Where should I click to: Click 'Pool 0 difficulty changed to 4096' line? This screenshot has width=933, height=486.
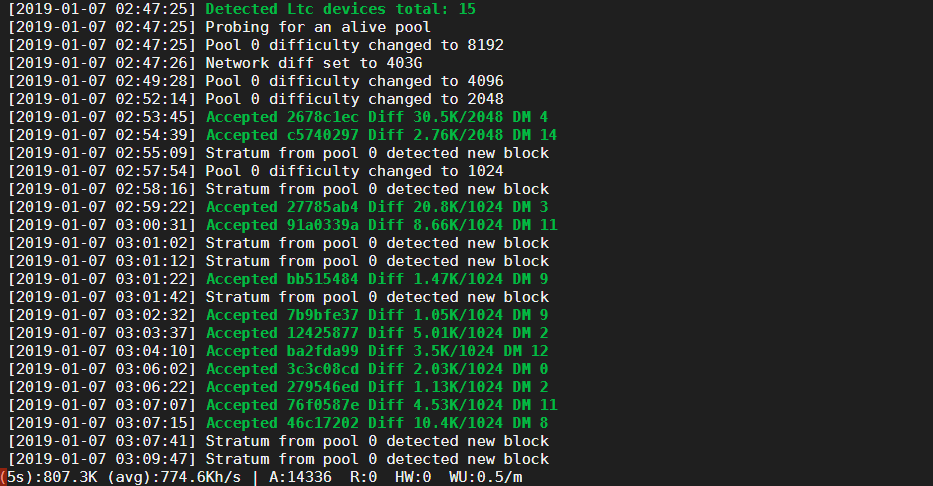(354, 81)
